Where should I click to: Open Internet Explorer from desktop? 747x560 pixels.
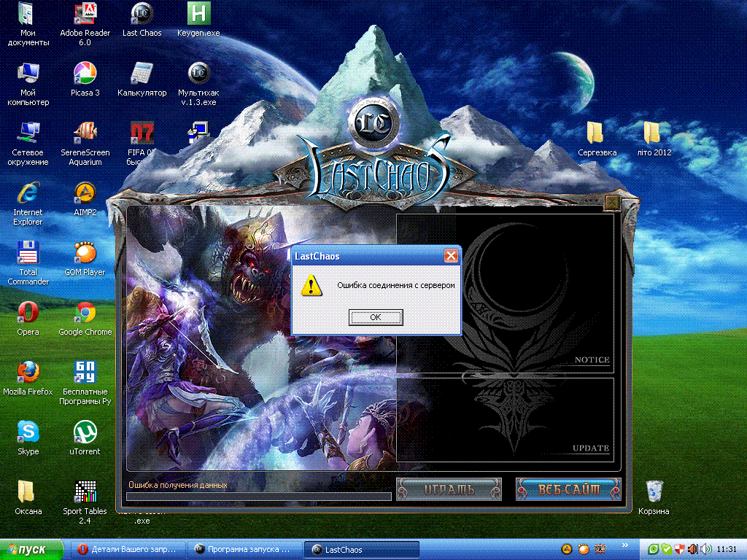28,204
